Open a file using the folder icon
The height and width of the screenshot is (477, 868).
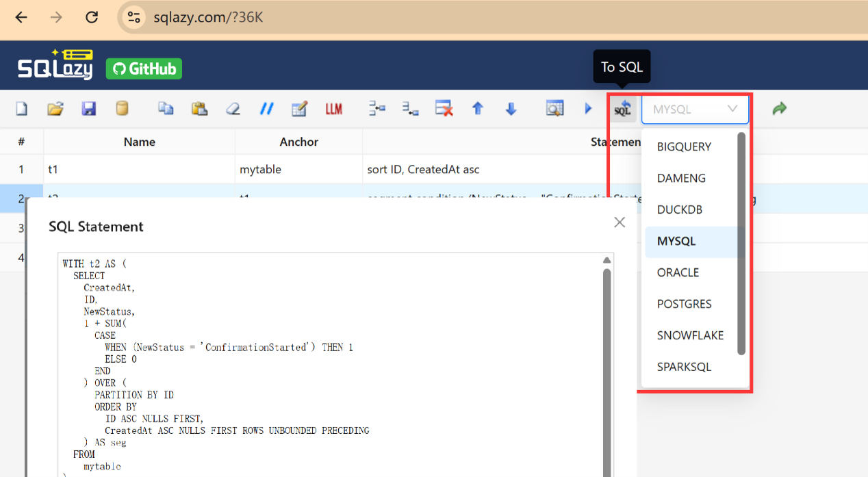[x=55, y=109]
